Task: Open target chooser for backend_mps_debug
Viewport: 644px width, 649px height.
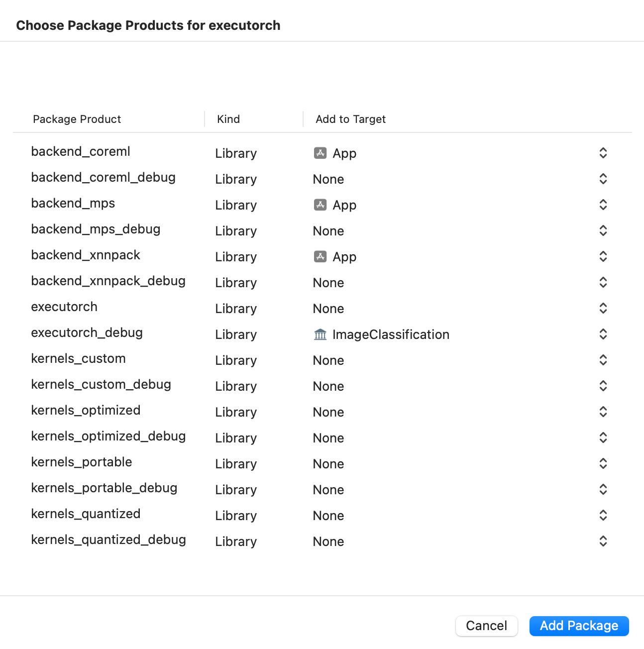Action: (x=603, y=230)
